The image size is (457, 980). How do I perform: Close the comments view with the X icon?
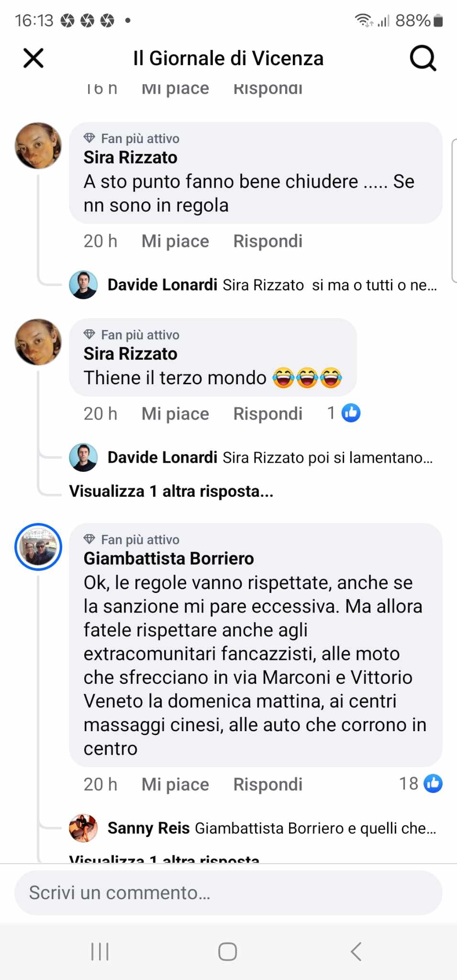point(33,58)
